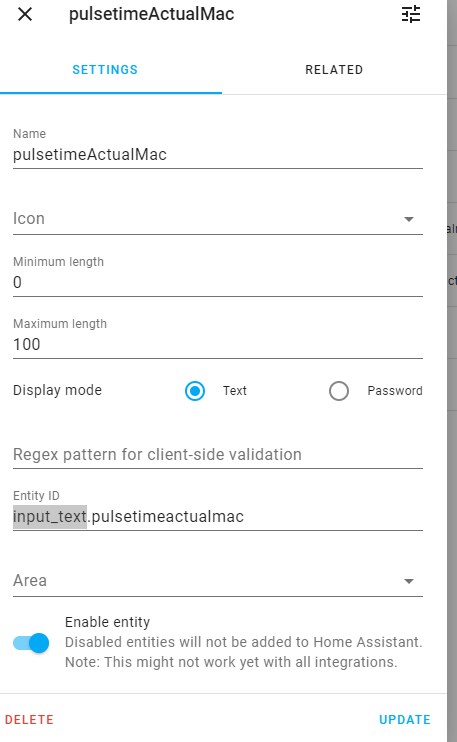Focus the Regex pattern validation field
Screen dimensions: 457x742
[218, 454]
